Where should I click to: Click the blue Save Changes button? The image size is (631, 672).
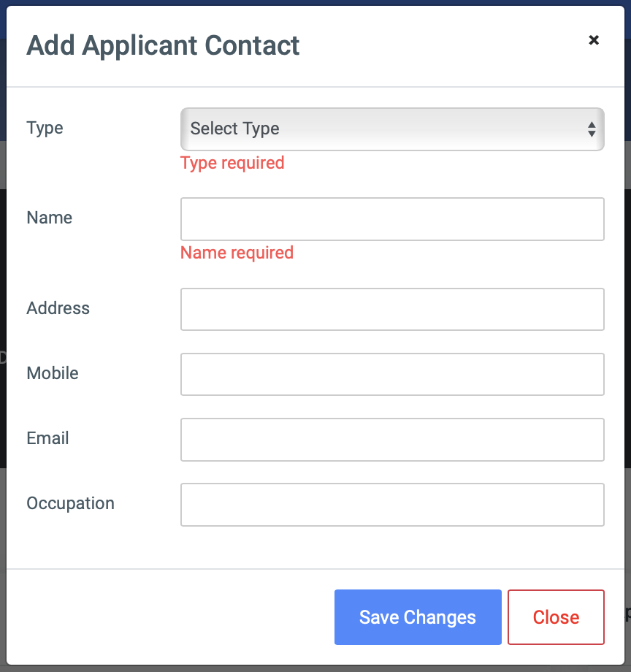click(x=418, y=617)
